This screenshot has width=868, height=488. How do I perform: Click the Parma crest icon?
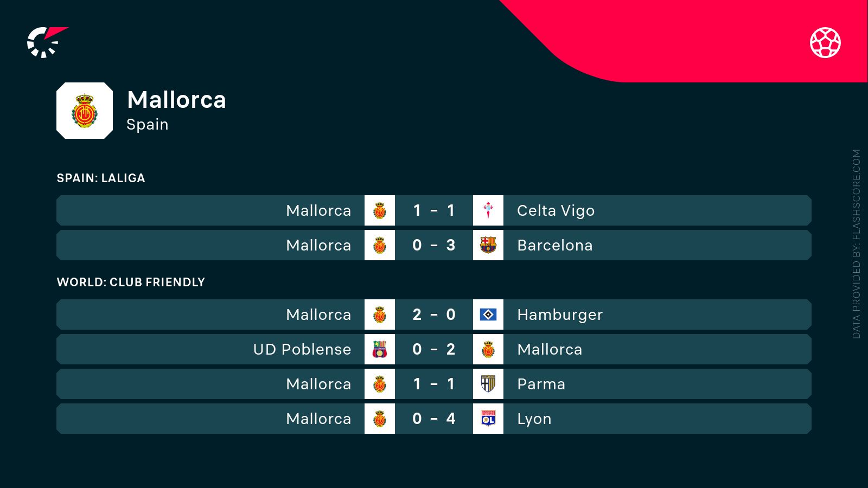[488, 384]
